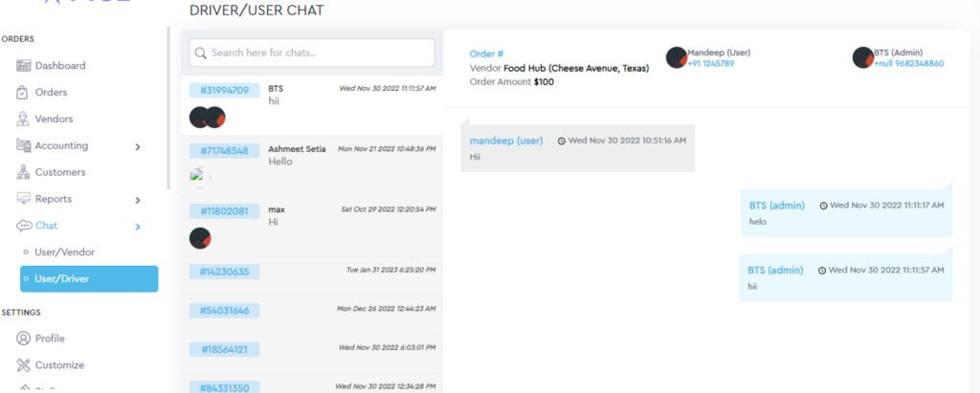Screen dimensions: 980x393
Task: Click admin phone number link 9682348860
Action: (x=908, y=64)
